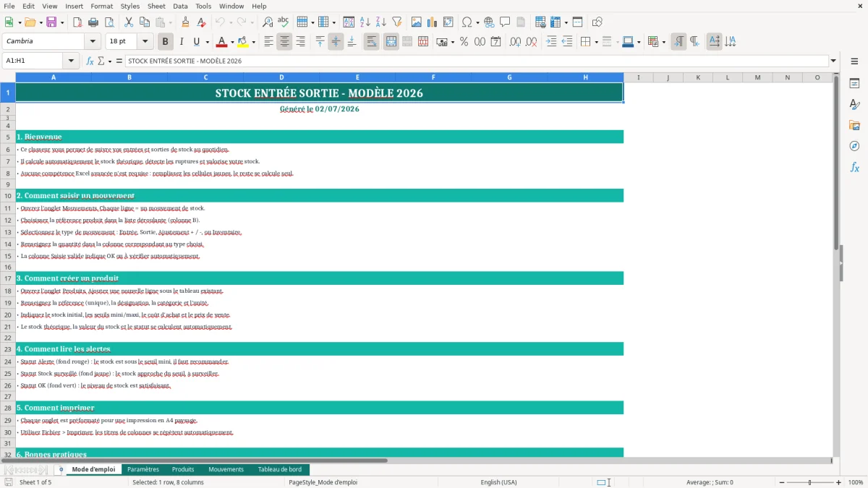This screenshot has width=868, height=488.
Task: Expand font color dropdown arrow
Action: point(232,42)
